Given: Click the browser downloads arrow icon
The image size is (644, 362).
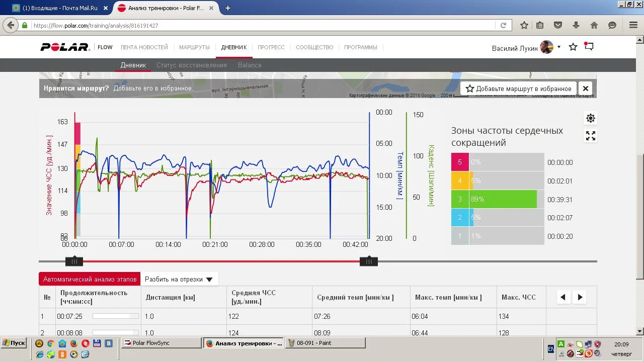Looking at the screenshot, I should (x=576, y=25).
